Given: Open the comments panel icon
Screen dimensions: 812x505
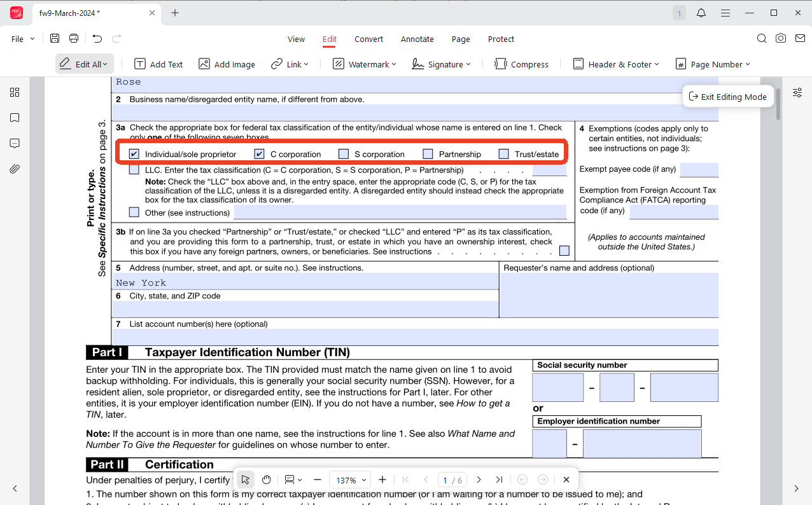Looking at the screenshot, I should click(15, 143).
